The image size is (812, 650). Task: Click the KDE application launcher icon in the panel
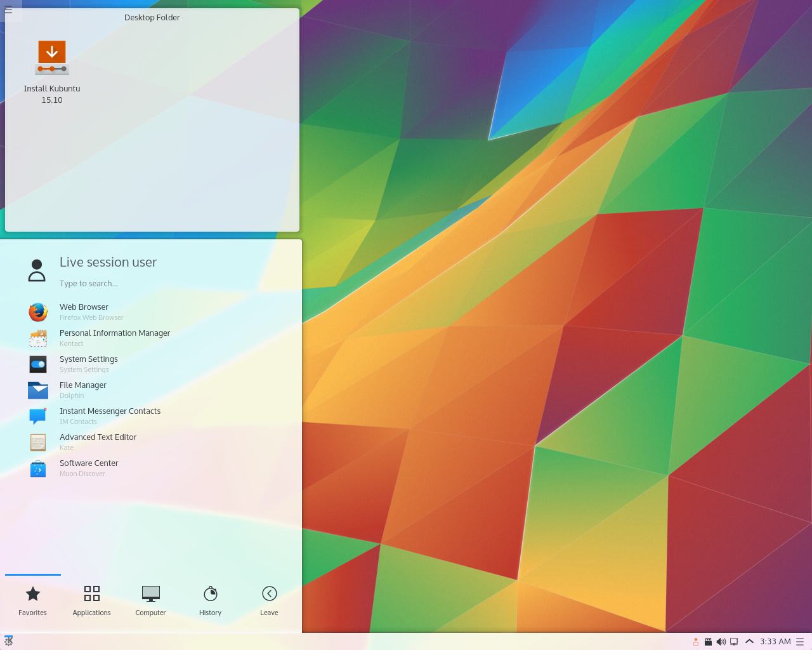tap(8, 641)
